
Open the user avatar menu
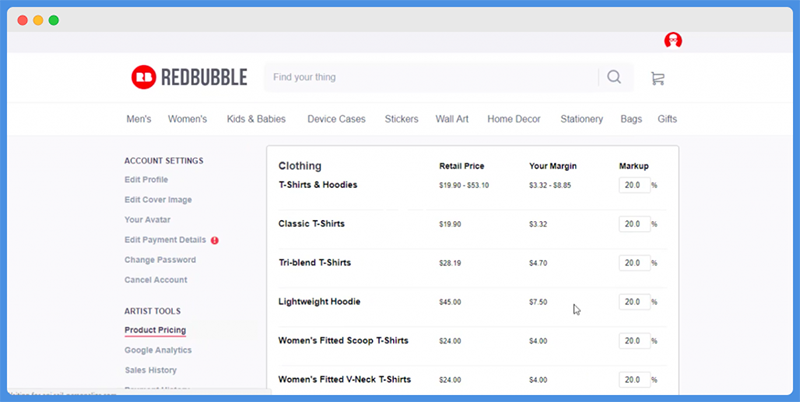click(673, 40)
